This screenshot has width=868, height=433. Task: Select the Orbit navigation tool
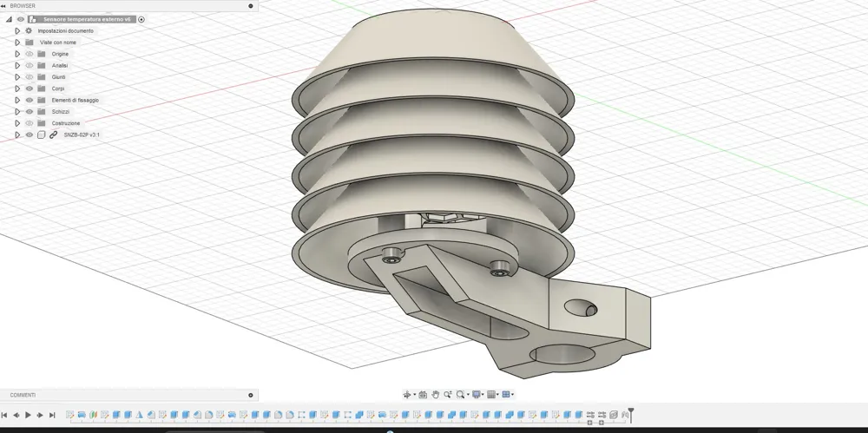pyautogui.click(x=407, y=395)
